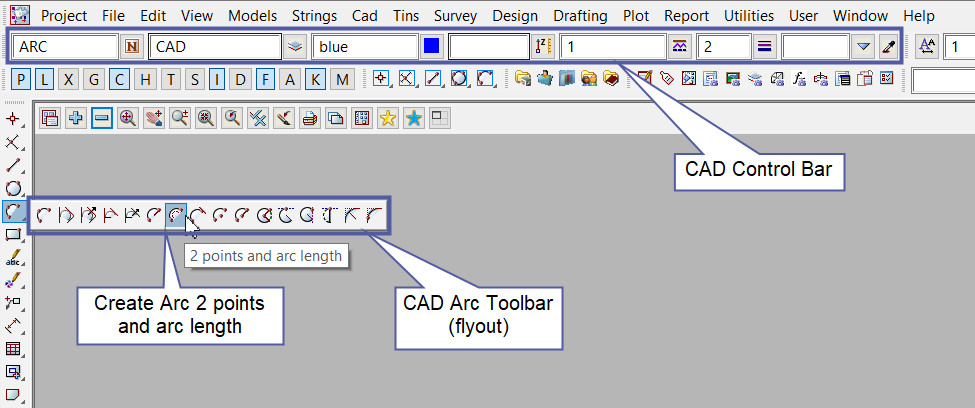Click the printer icon on view toolbar
975x408 pixels.
pyautogui.click(x=310, y=118)
